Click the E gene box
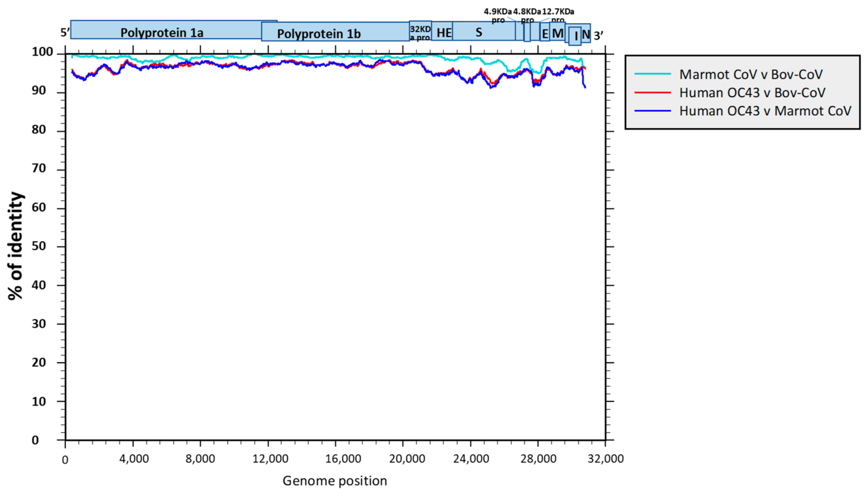This screenshot has width=868, height=496. (545, 34)
